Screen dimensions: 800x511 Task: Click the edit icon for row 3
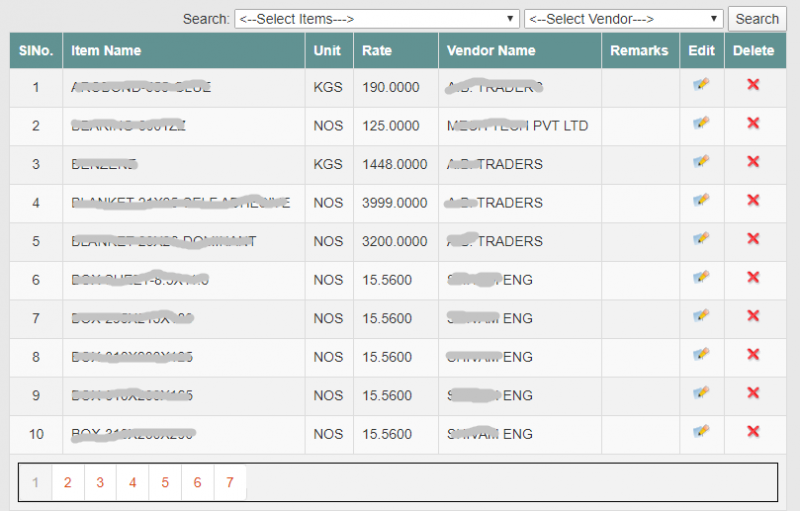(x=701, y=162)
